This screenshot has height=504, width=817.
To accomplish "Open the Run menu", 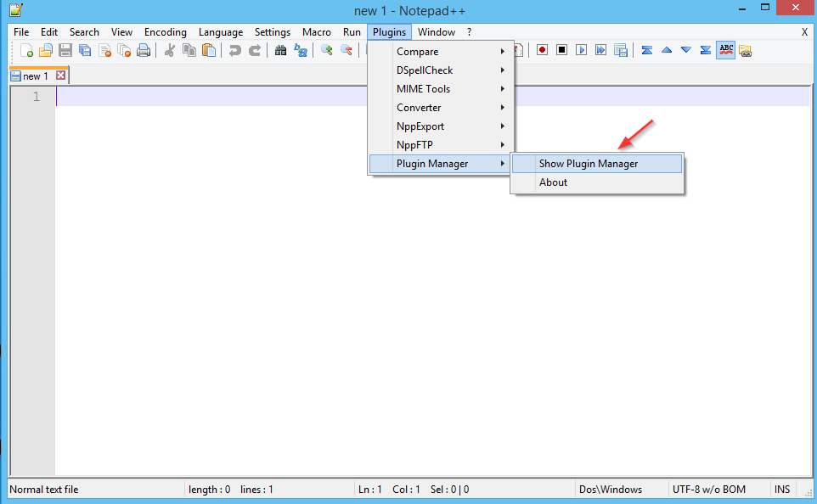I will [352, 32].
